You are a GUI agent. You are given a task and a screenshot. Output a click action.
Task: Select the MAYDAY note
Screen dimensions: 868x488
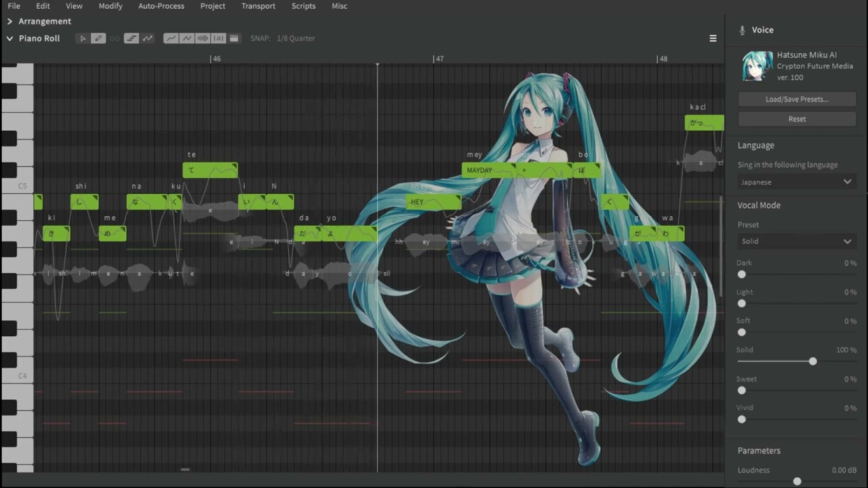coord(489,170)
